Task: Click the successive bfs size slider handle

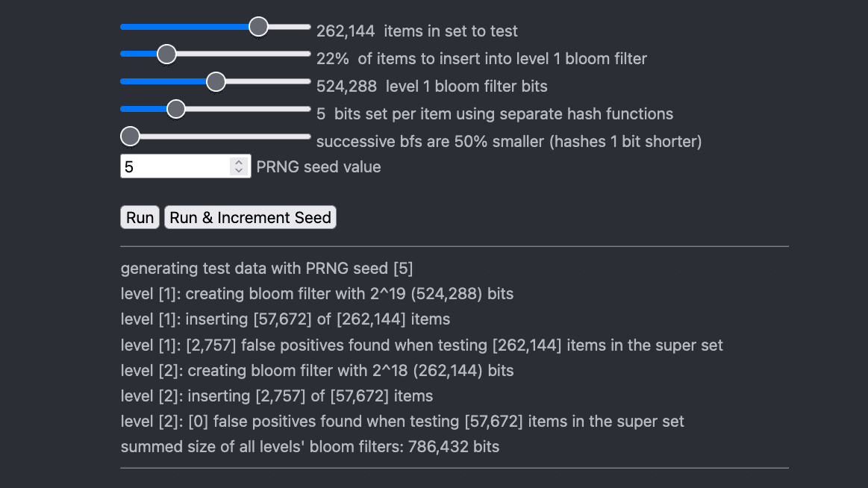Action: [130, 137]
